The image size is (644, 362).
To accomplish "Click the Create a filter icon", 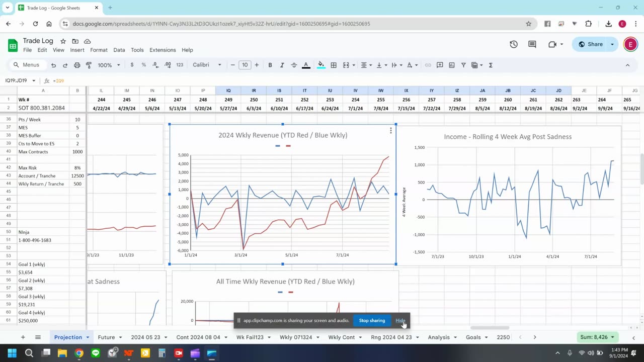I will pos(463,65).
